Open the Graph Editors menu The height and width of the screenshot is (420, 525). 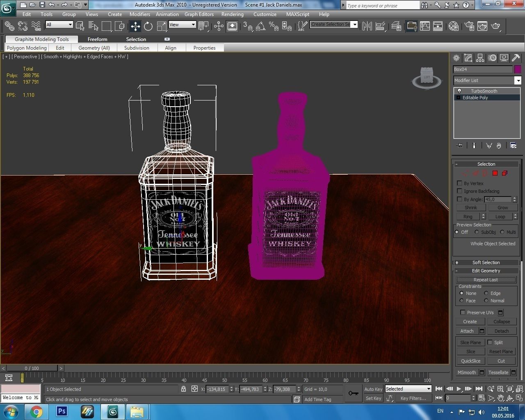coord(199,14)
